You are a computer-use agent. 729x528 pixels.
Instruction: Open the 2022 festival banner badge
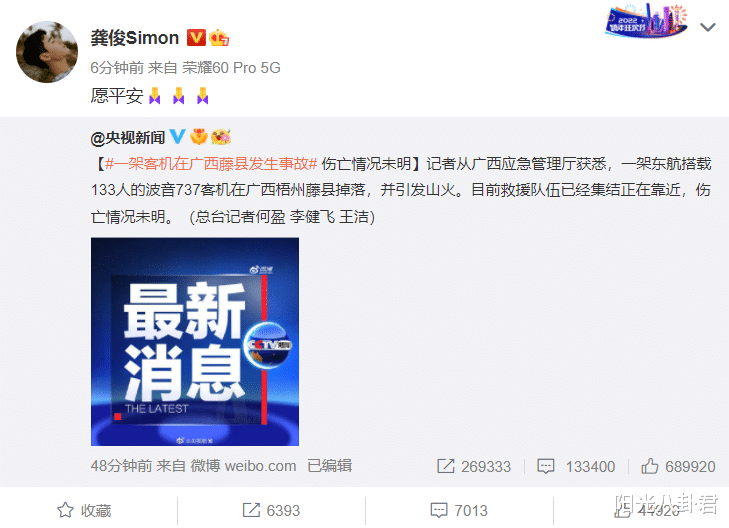point(646,21)
